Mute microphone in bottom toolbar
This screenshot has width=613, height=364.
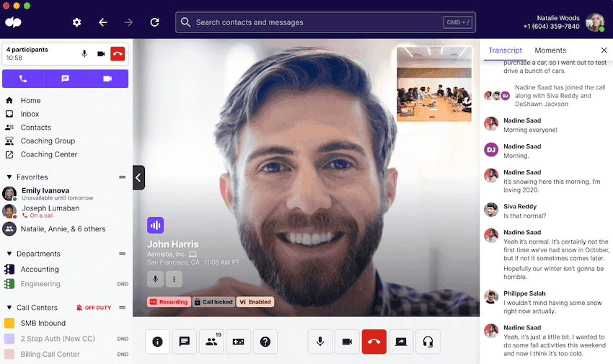(320, 342)
